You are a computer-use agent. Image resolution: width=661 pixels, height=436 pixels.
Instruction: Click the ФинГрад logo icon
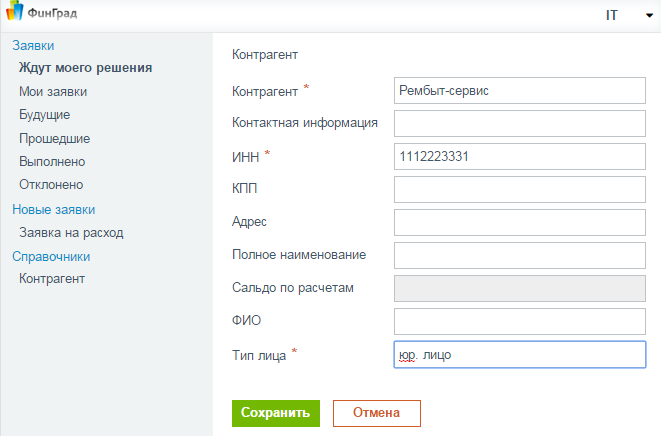click(15, 11)
